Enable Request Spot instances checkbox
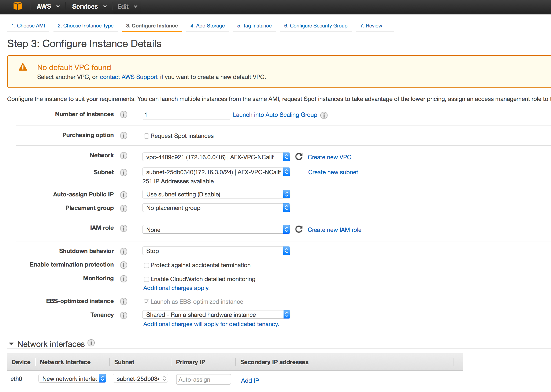This screenshot has width=551, height=392. [146, 136]
